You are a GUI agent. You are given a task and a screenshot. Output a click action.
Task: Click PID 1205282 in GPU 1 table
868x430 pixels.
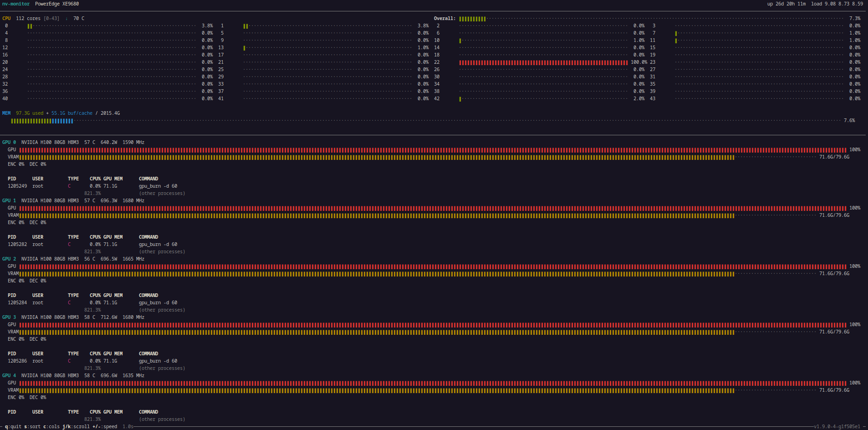click(17, 245)
